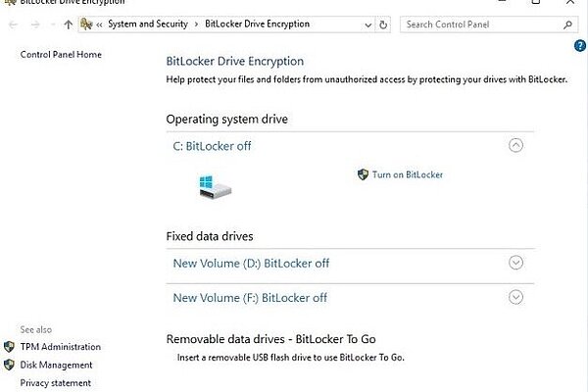Click the shield icon next to Disk Management
The height and width of the screenshot is (392, 588).
(x=9, y=365)
